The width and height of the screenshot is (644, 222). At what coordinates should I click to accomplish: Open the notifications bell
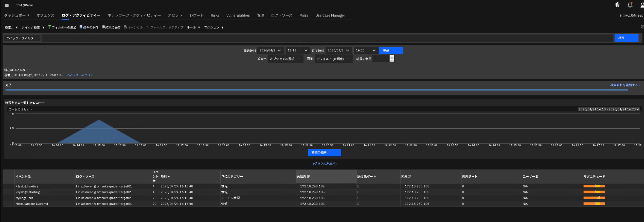(x=630, y=5)
